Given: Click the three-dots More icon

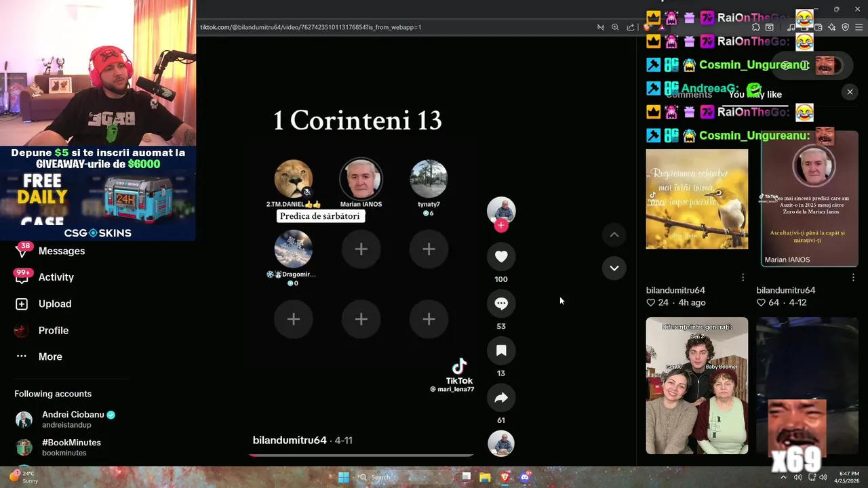Looking at the screenshot, I should click(22, 357).
